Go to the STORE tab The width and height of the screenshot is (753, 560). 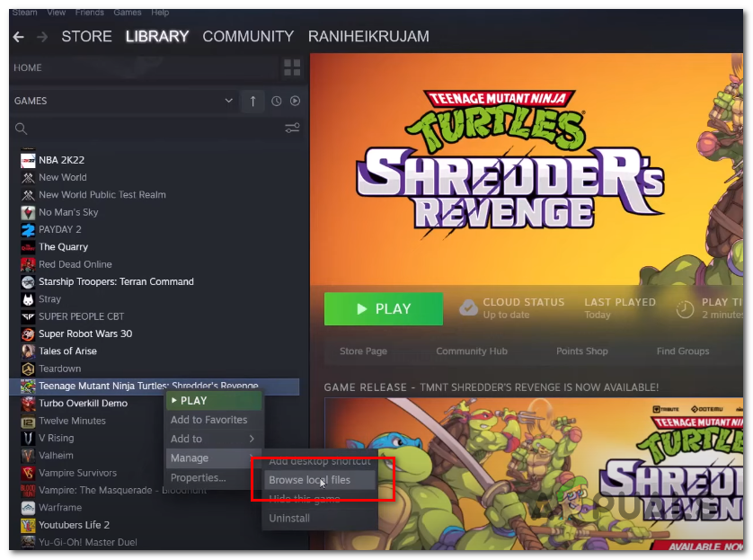(86, 37)
